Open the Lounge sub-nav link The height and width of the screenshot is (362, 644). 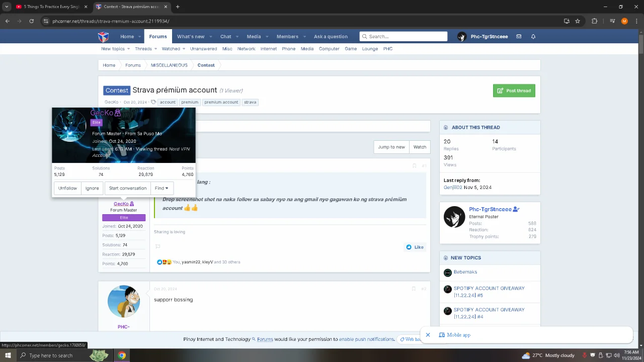click(x=370, y=49)
